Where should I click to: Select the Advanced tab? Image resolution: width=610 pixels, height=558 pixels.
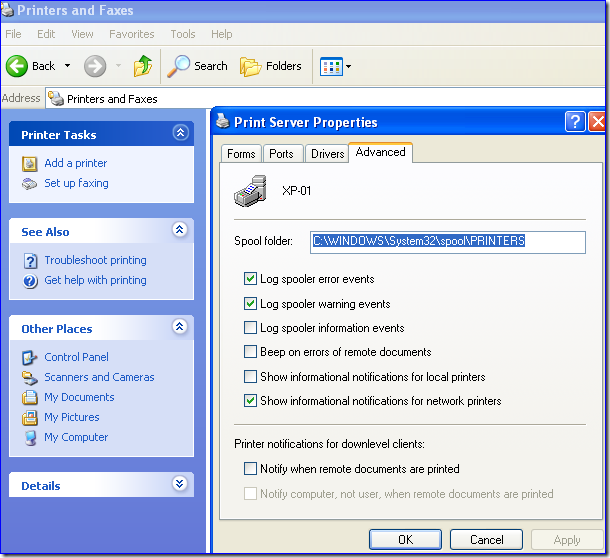click(x=380, y=152)
